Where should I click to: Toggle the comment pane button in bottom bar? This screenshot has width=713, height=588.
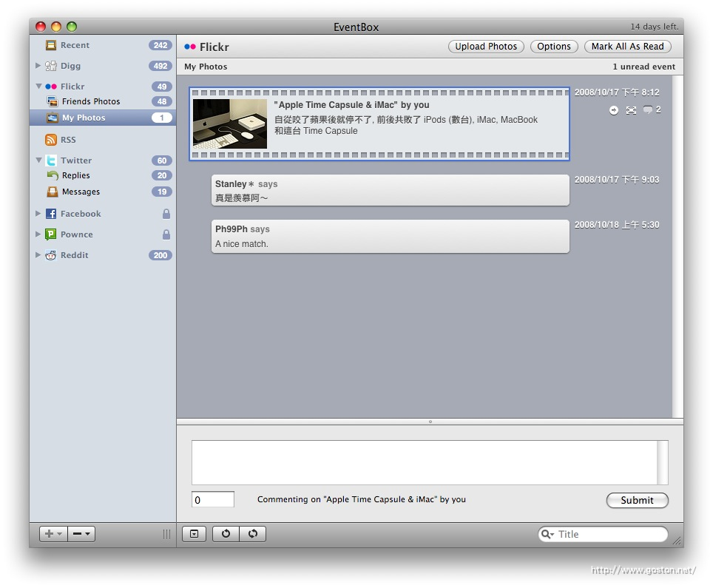[x=195, y=533]
